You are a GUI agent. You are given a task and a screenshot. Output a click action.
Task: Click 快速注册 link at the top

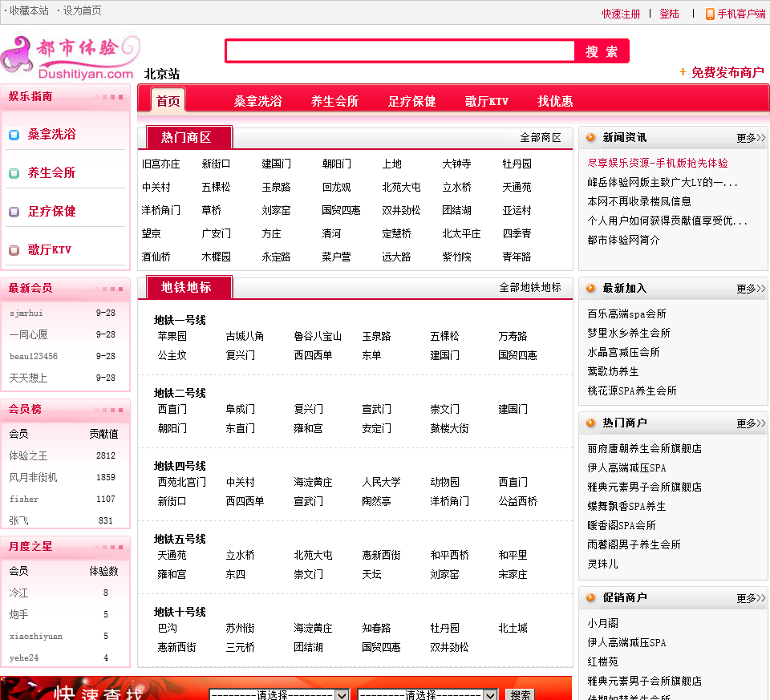621,14
